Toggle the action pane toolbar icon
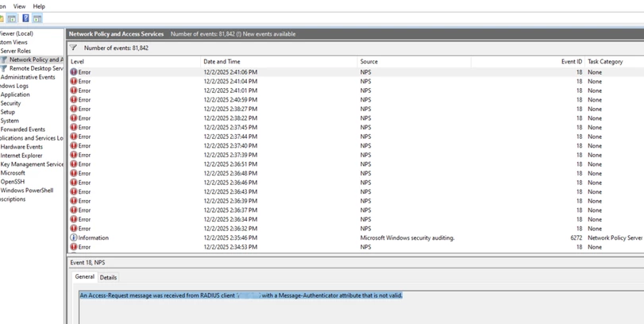The height and width of the screenshot is (324, 644). point(37,18)
